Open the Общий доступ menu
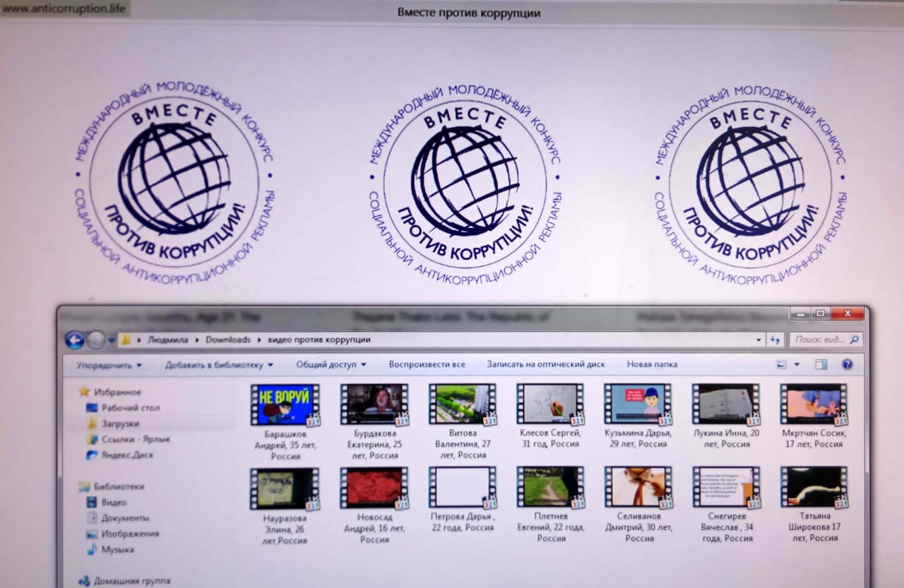 [331, 365]
